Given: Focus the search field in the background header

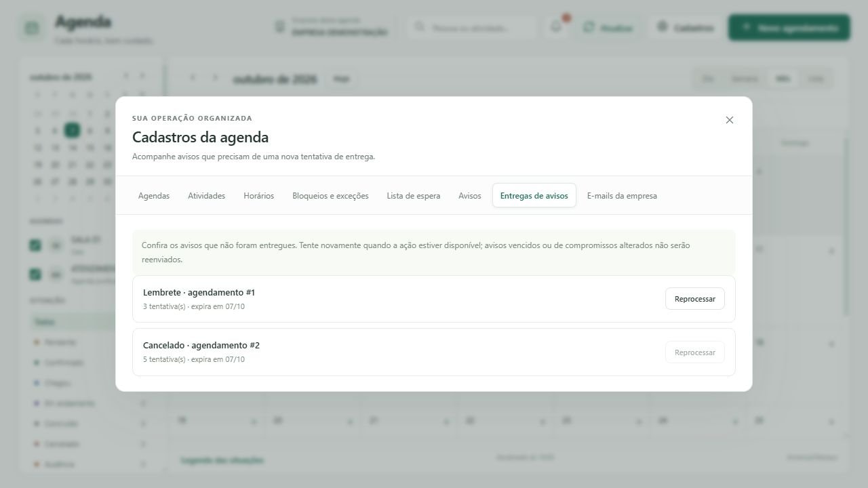Looking at the screenshot, I should click(471, 28).
